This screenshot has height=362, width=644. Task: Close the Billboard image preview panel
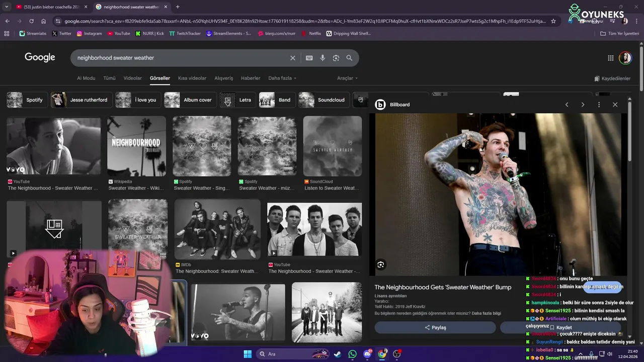click(x=615, y=105)
